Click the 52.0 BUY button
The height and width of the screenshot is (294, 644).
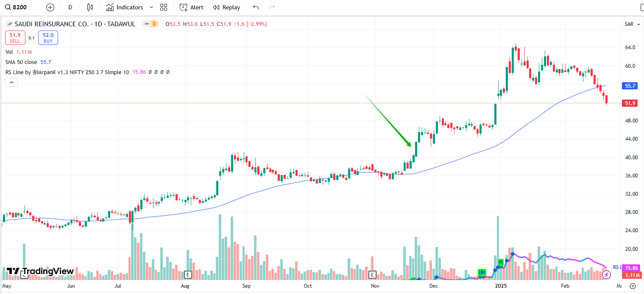click(x=48, y=38)
